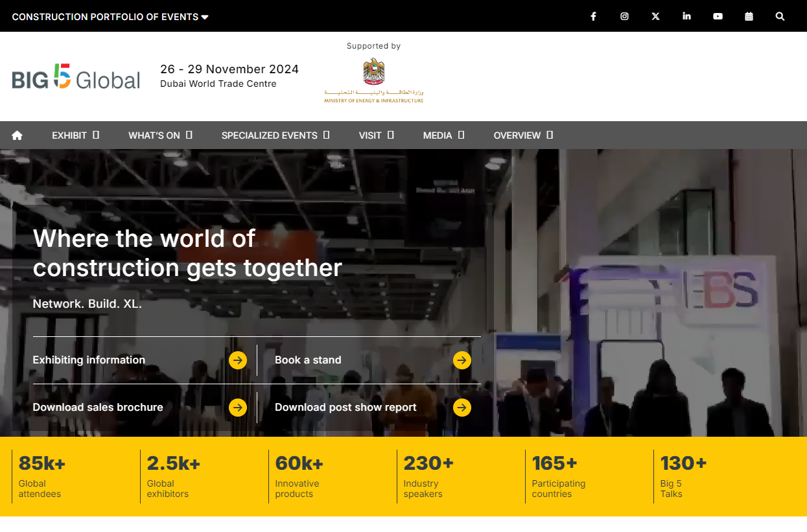Click the 85k+ Global attendees statistic
Screen dimensions: 807x532
click(42, 476)
